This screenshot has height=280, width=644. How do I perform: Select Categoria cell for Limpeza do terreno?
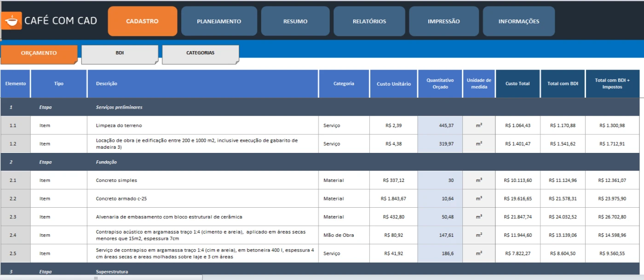344,125
